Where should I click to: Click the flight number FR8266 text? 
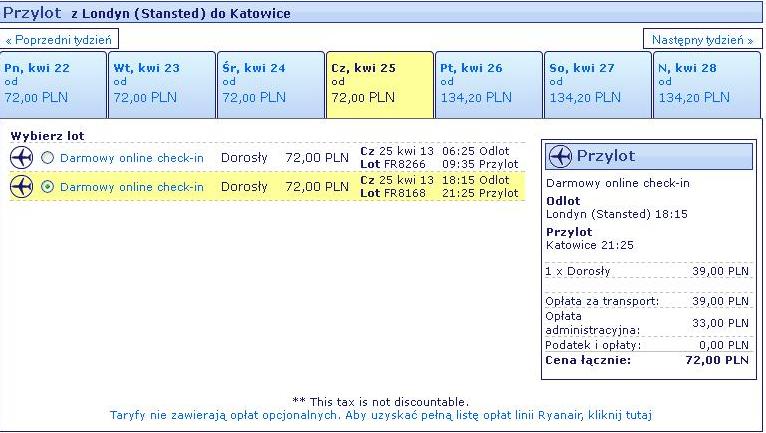[405, 164]
